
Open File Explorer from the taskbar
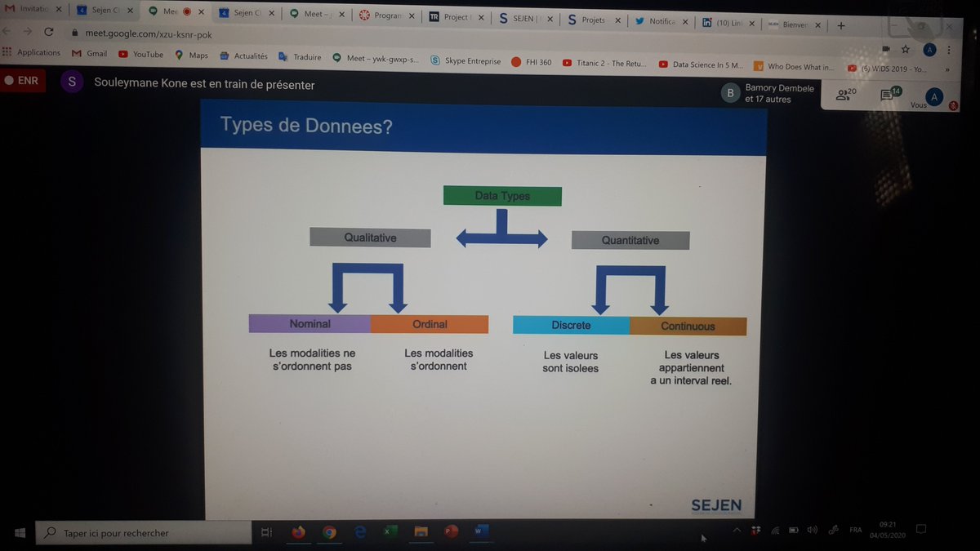point(421,531)
